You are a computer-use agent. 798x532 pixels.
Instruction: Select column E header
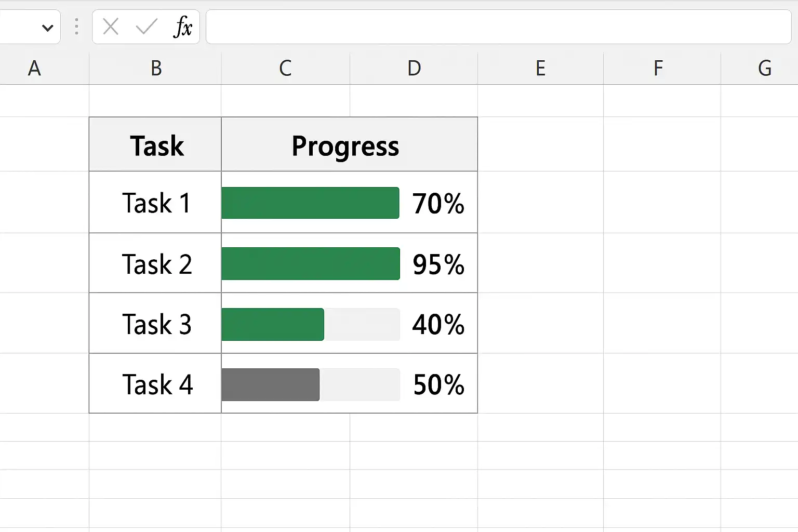(x=540, y=68)
